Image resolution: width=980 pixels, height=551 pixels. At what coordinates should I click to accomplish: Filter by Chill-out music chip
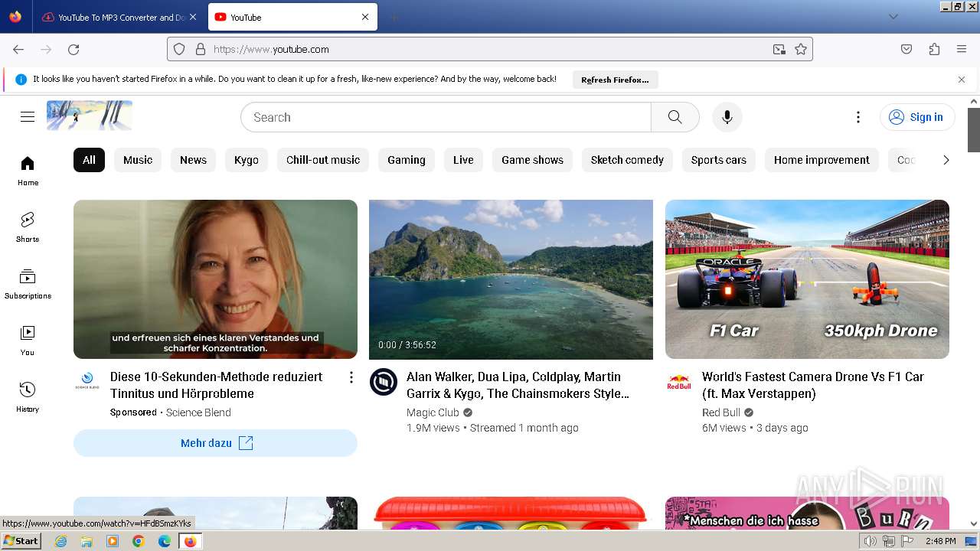323,160
